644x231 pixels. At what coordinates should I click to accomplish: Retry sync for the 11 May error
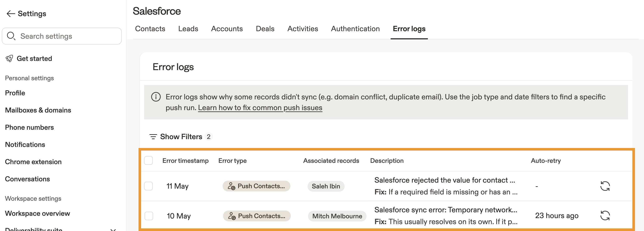click(605, 186)
